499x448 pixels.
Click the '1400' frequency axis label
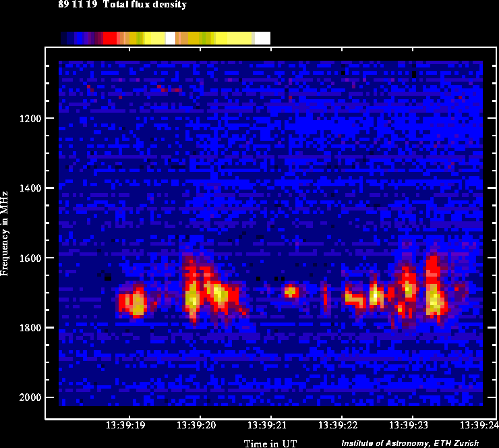(x=30, y=188)
